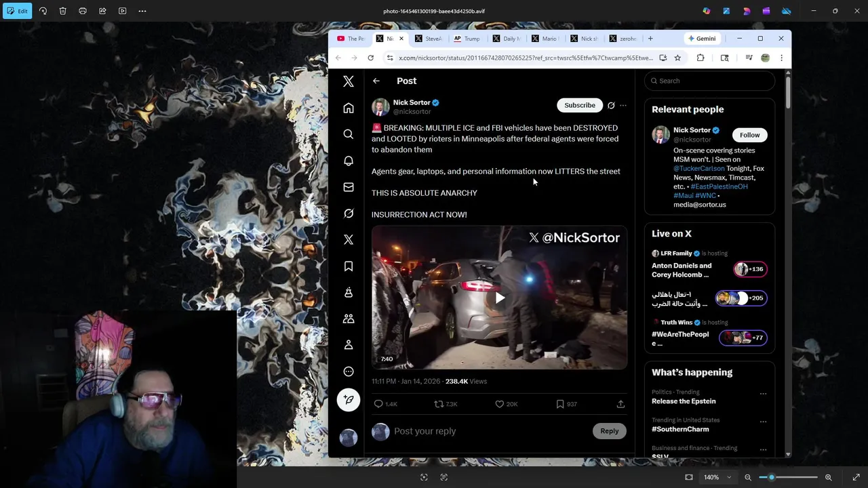Switch to SteveA X tab
Image resolution: width=868 pixels, height=488 pixels.
point(429,39)
